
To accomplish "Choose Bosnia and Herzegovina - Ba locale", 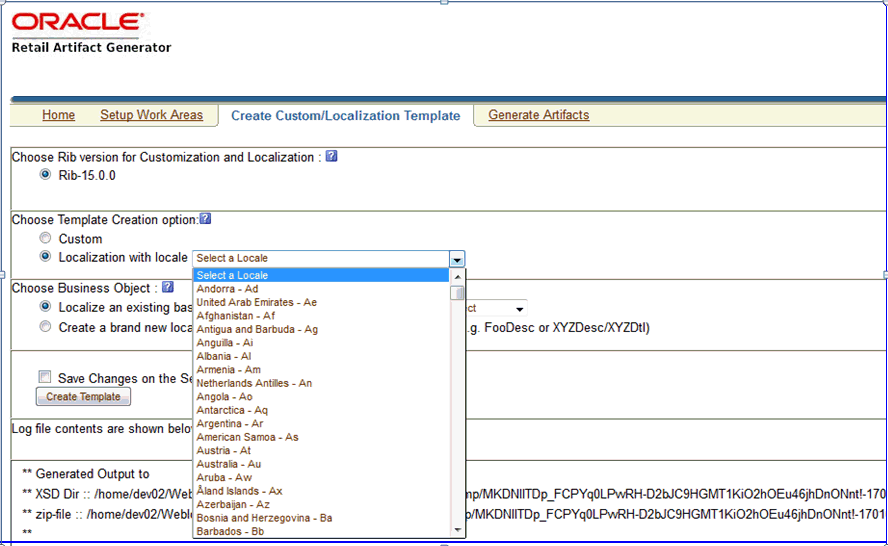I will click(x=321, y=518).
